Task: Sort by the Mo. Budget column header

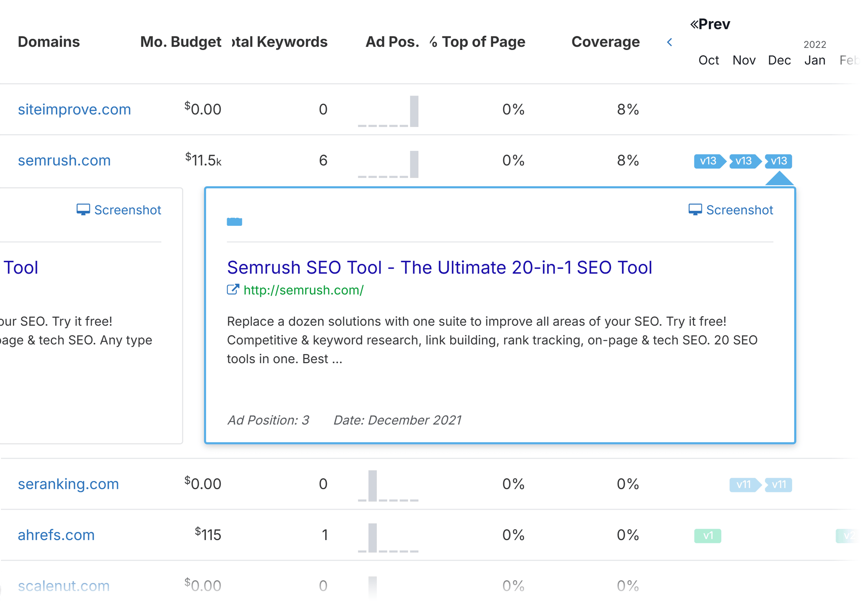Action: pyautogui.click(x=180, y=42)
